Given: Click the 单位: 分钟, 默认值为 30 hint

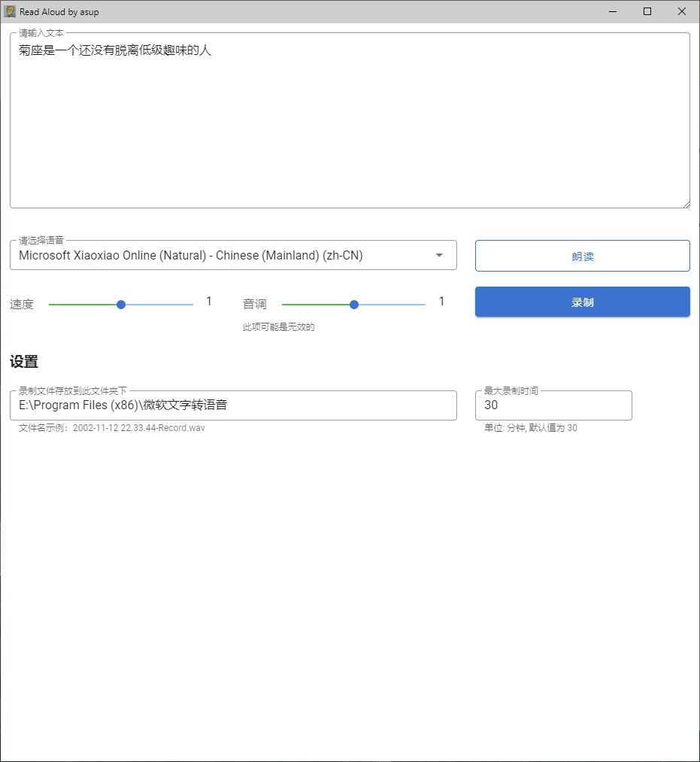Looking at the screenshot, I should pos(531,428).
